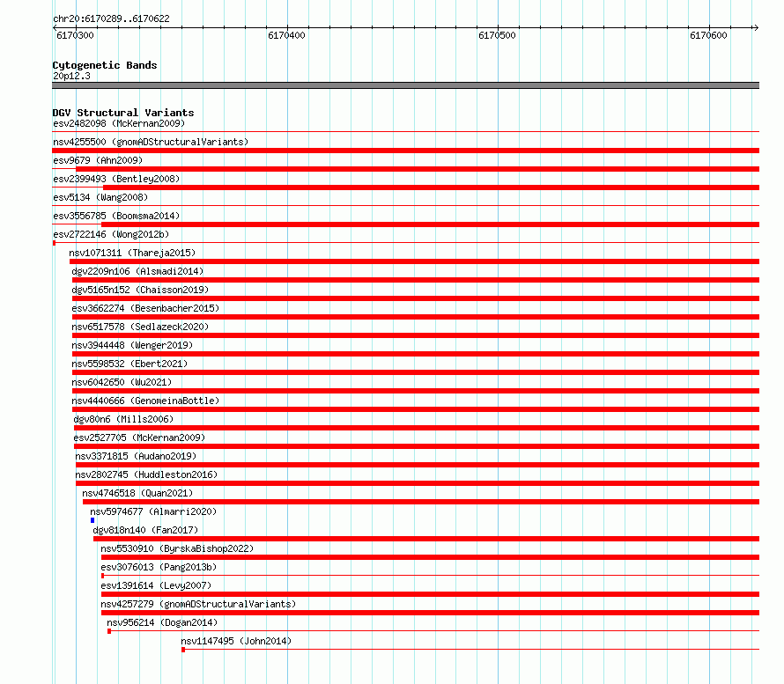Click nsv1071311 (Thareja2015) variant label
784x684 pixels.
coord(132,253)
